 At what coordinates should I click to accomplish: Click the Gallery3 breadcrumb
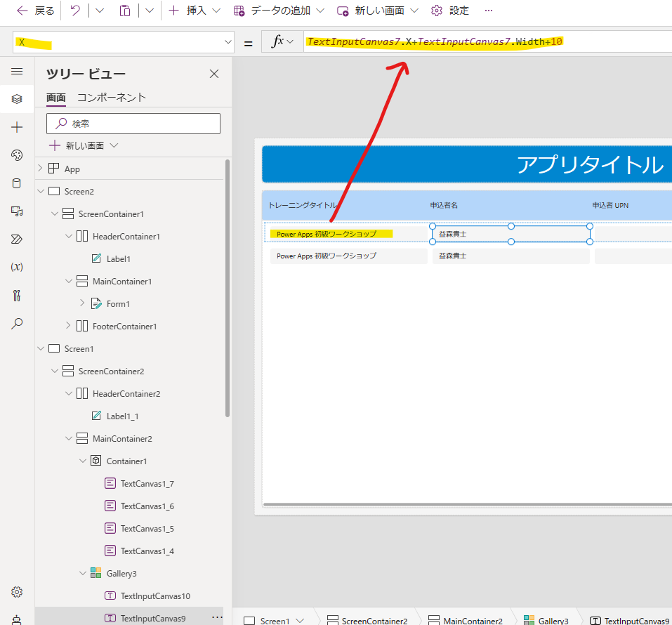click(x=546, y=620)
